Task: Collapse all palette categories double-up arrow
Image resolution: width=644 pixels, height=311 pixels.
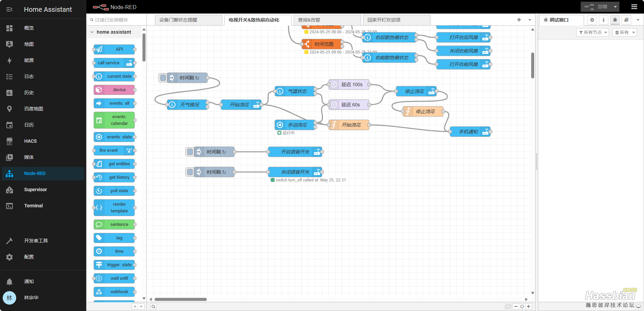Action: [x=135, y=306]
